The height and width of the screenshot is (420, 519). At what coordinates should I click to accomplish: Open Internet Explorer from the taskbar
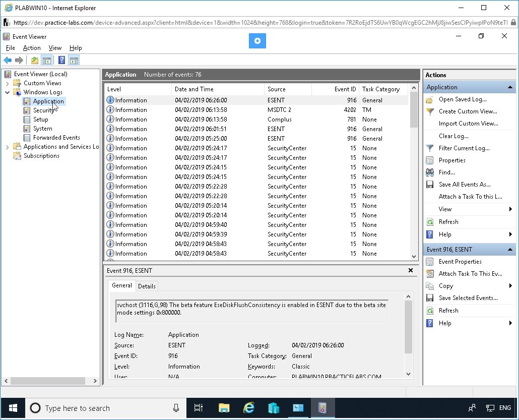pos(248,408)
